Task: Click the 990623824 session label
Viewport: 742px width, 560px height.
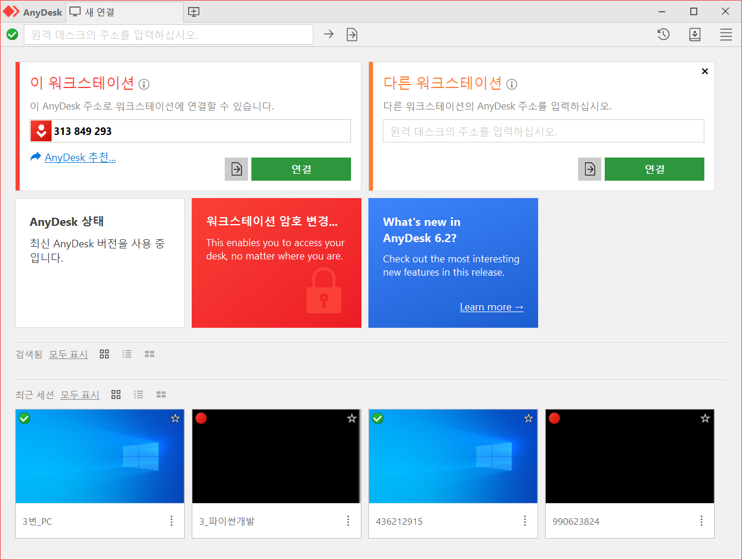Action: 576,521
